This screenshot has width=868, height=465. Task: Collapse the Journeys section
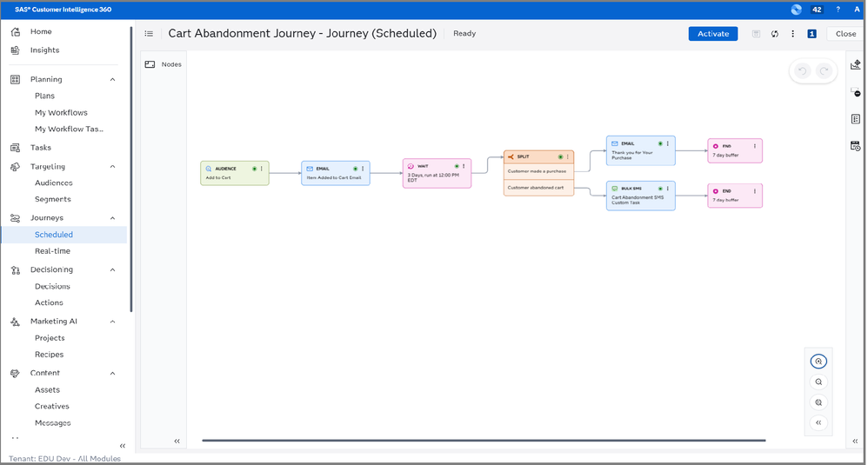(112, 218)
